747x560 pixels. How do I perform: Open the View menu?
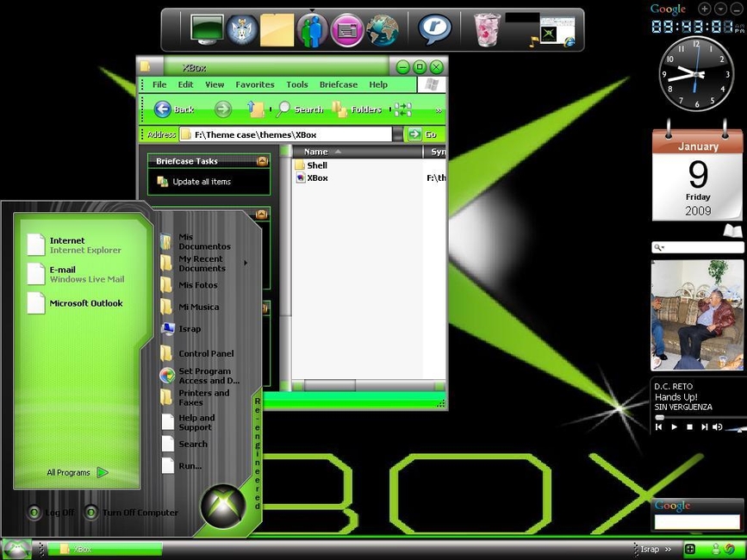coord(215,84)
